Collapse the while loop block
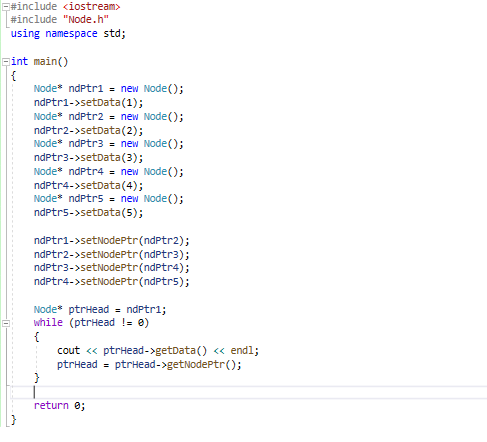 6,323
